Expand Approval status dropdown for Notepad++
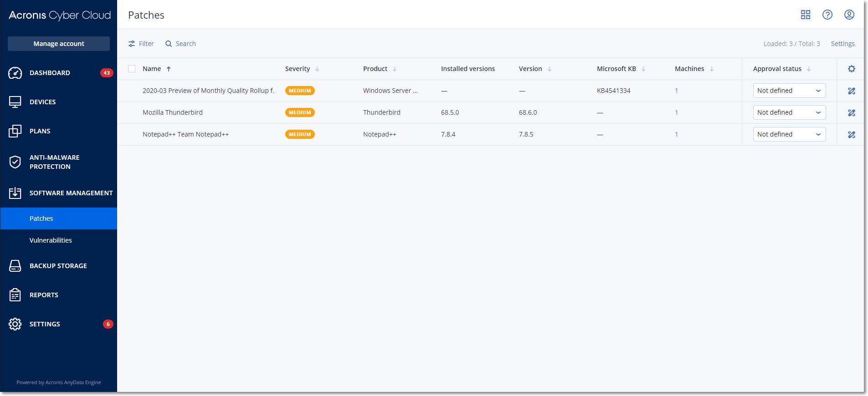868x396 pixels. pos(789,134)
